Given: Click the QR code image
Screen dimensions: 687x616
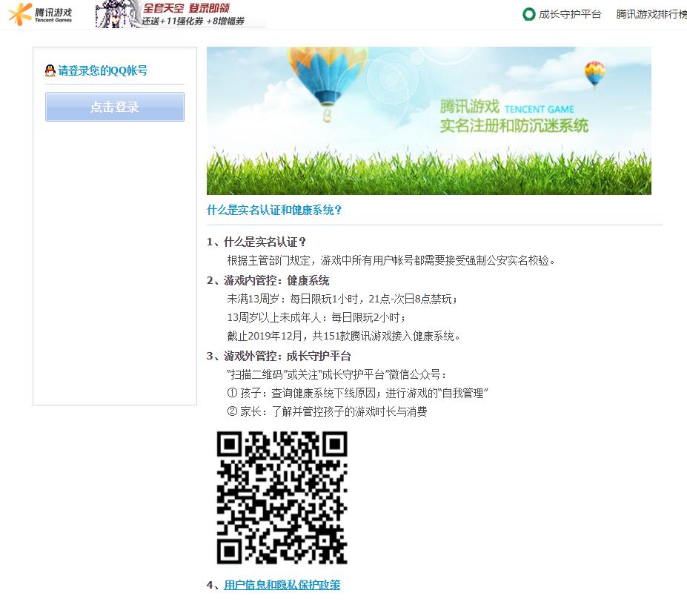Looking at the screenshot, I should [x=282, y=497].
